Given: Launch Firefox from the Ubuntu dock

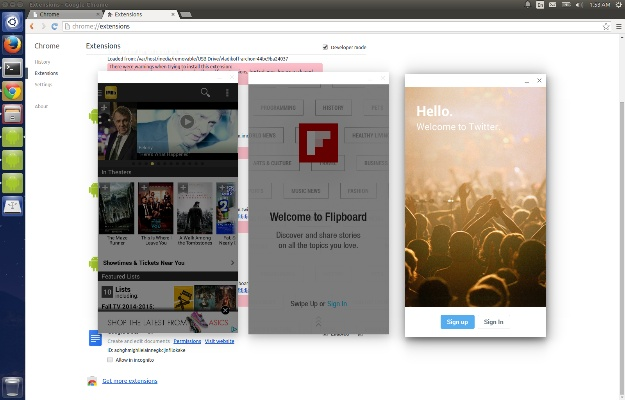Looking at the screenshot, I should coord(13,45).
